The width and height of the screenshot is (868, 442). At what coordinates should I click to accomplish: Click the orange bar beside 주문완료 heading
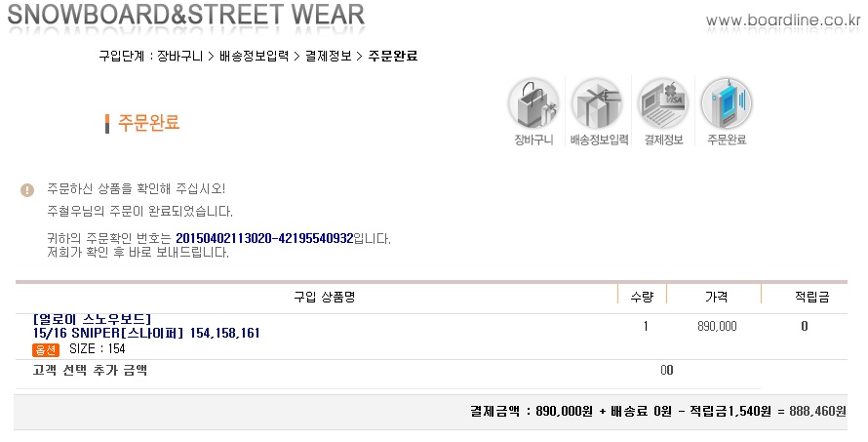tap(107, 124)
